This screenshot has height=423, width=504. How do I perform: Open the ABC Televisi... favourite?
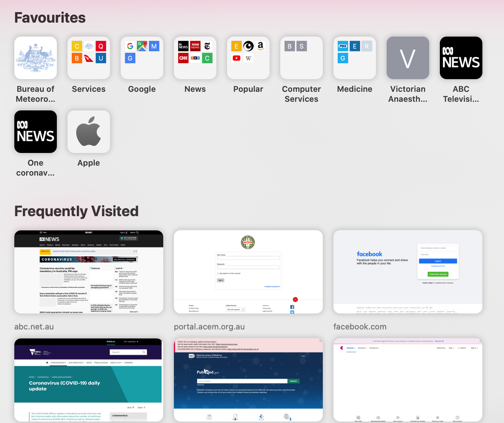tap(461, 58)
